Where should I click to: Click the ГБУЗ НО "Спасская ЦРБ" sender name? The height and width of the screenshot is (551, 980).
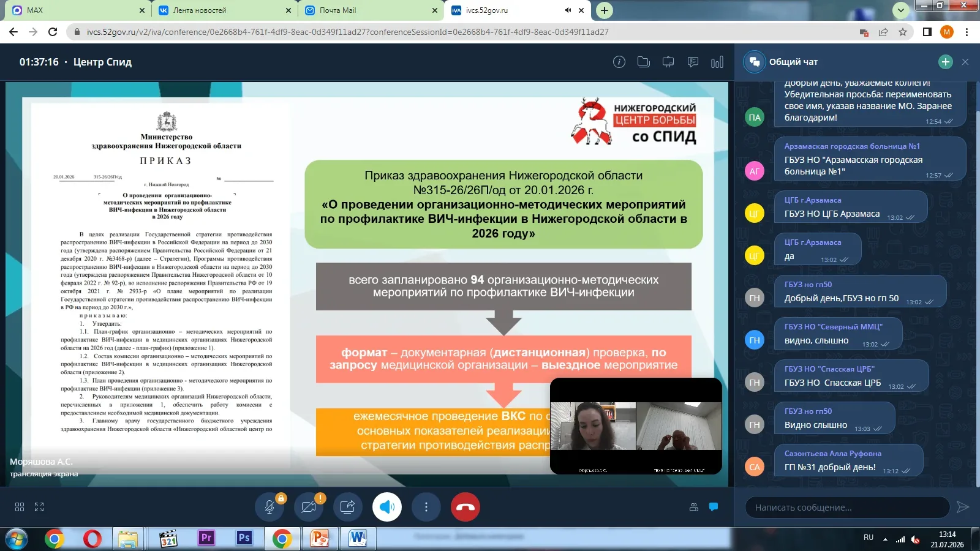[829, 369]
